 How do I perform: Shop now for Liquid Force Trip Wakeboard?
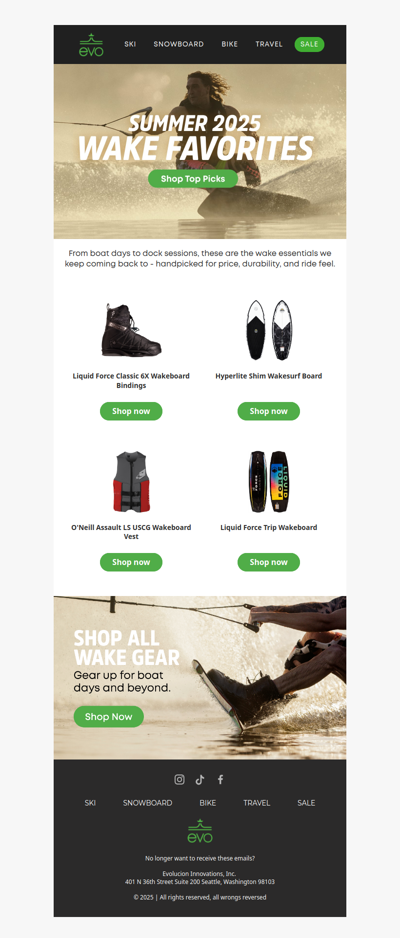(x=268, y=562)
